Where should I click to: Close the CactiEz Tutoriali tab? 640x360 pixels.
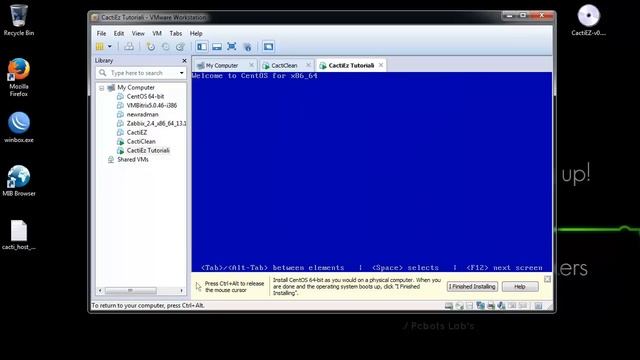tap(381, 65)
